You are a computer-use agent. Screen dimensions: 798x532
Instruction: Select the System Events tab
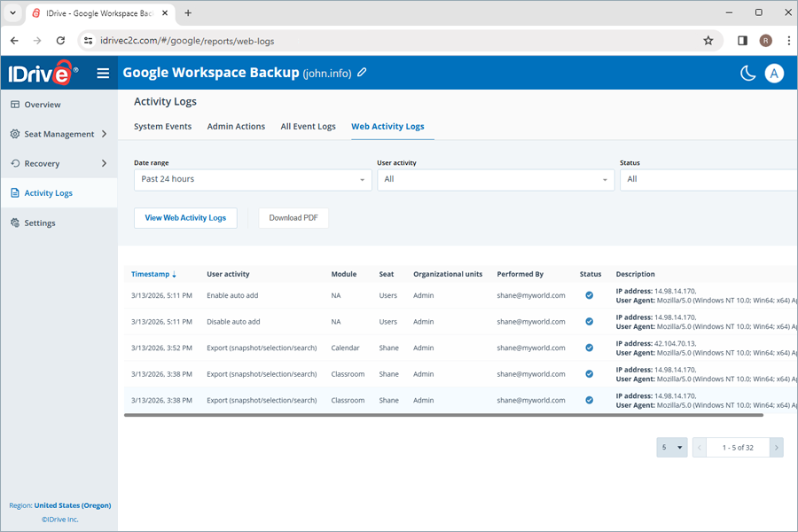coord(162,126)
